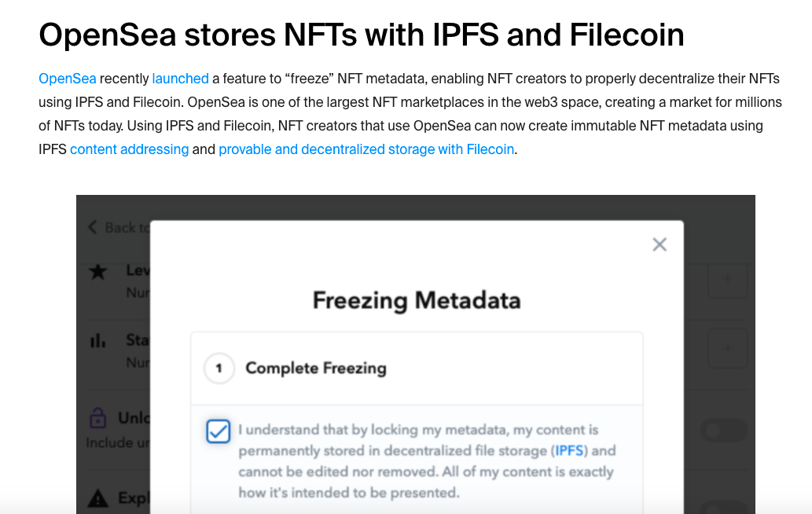Open the "content addressing" link
This screenshot has height=514, width=812.
pos(129,149)
